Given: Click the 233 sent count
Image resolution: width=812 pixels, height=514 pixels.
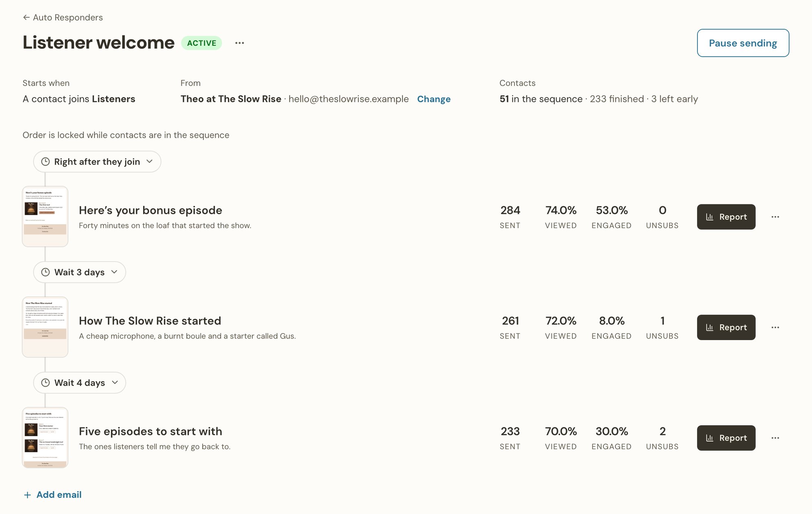Looking at the screenshot, I should (510, 431).
